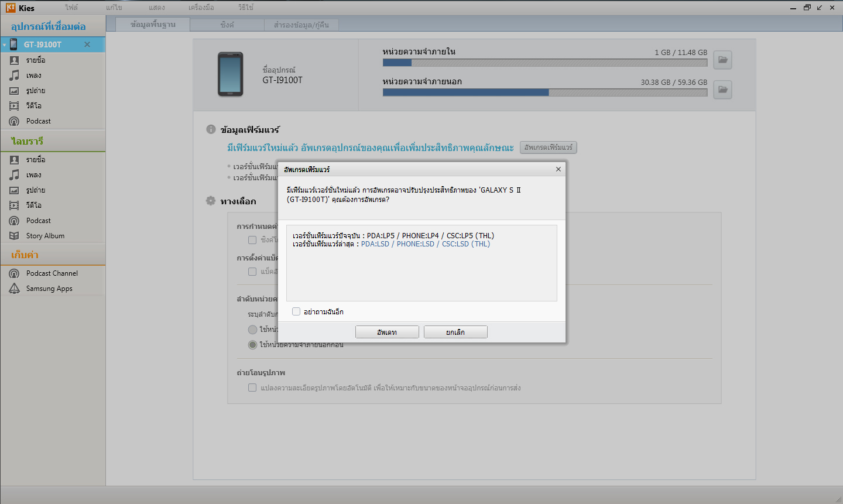Image resolution: width=843 pixels, height=504 pixels.
Task: Click the latest firmware line 'PDA:LSD / PHONE:LSD'
Action: pos(391,244)
